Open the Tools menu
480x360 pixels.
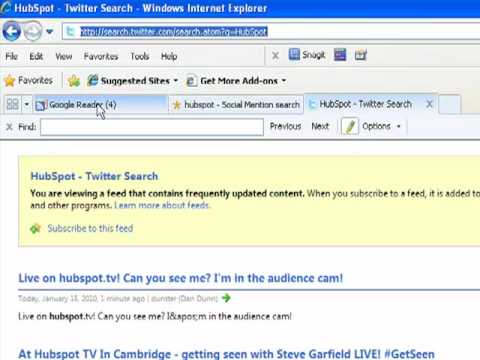(140, 56)
